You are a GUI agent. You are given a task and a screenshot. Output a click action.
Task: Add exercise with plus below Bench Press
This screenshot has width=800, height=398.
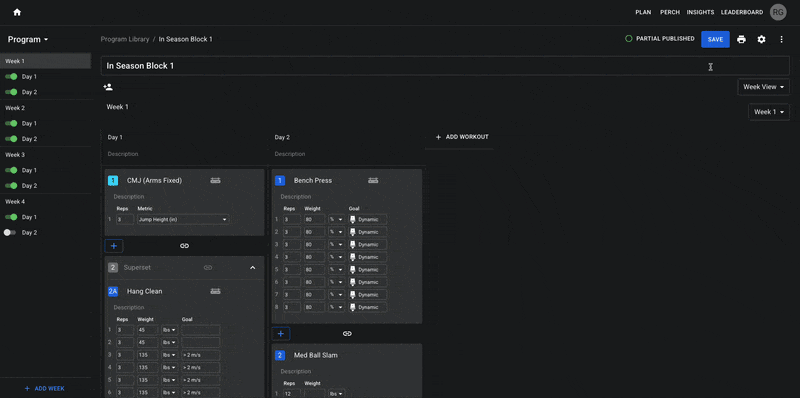point(281,334)
